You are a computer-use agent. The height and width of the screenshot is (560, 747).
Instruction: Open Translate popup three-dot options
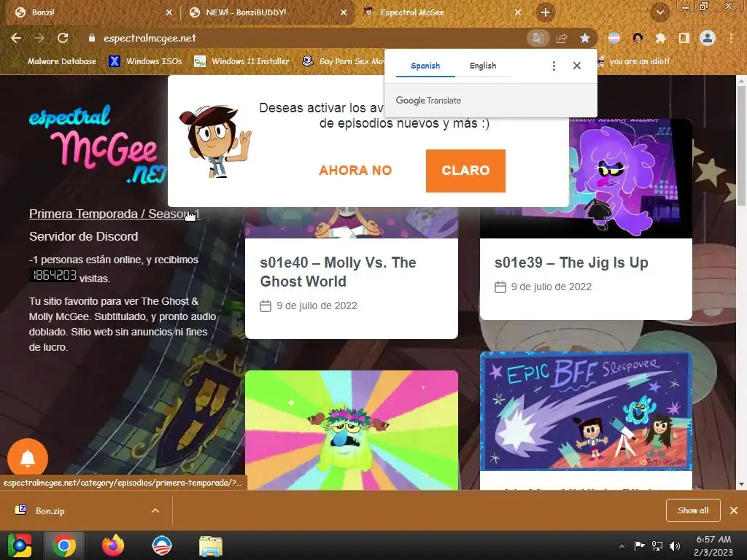(x=554, y=66)
